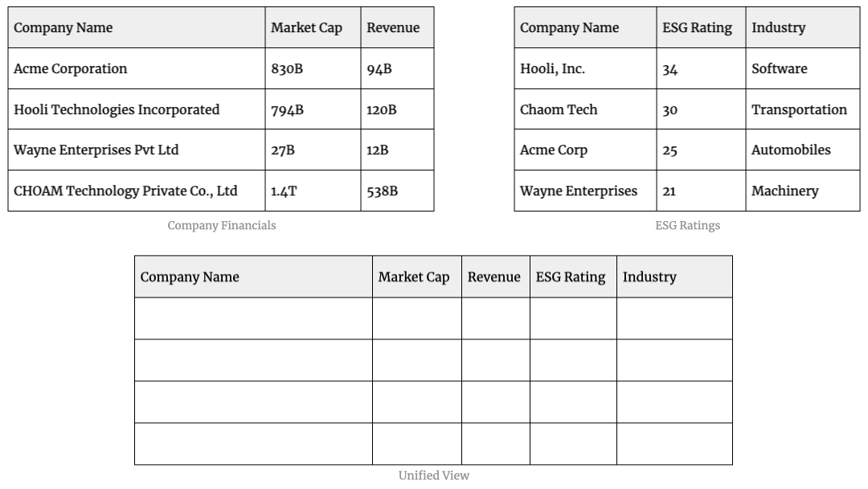Viewport: 868px width, 489px height.
Task: Click the Hooli, Inc. cell
Action: point(585,68)
